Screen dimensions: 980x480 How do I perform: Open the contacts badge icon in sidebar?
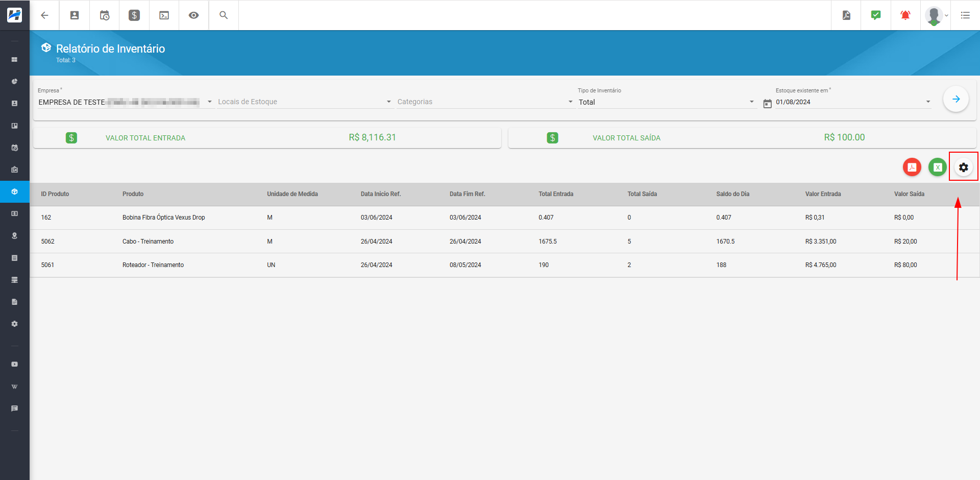pos(15,103)
